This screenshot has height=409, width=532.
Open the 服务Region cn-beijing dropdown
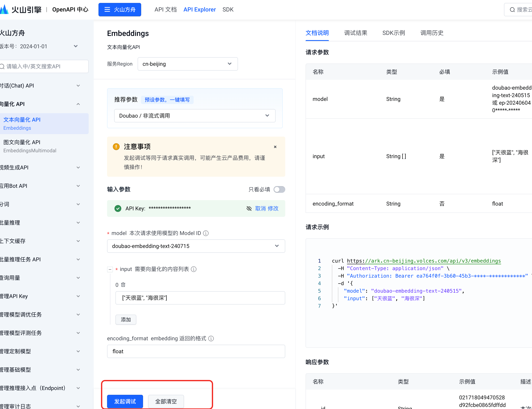click(188, 64)
